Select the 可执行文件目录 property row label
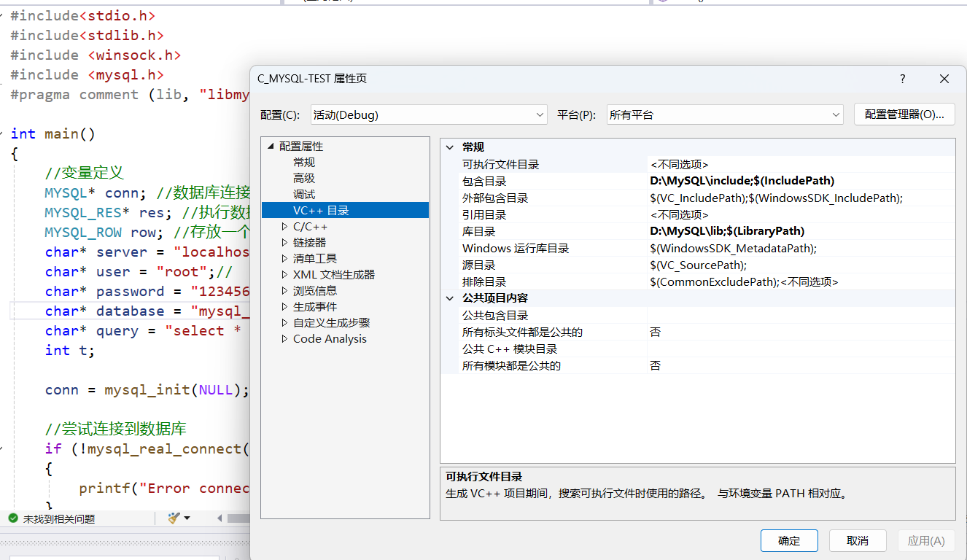Viewport: 967px width, 560px height. [x=500, y=165]
